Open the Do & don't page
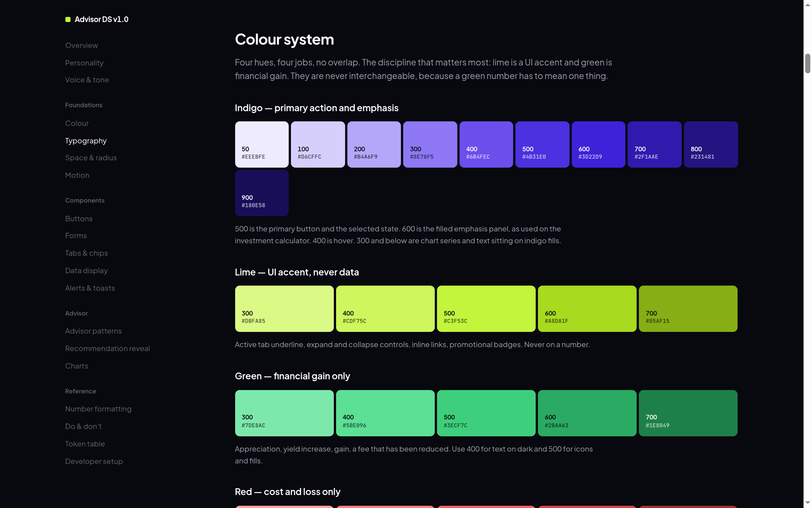 tap(83, 426)
